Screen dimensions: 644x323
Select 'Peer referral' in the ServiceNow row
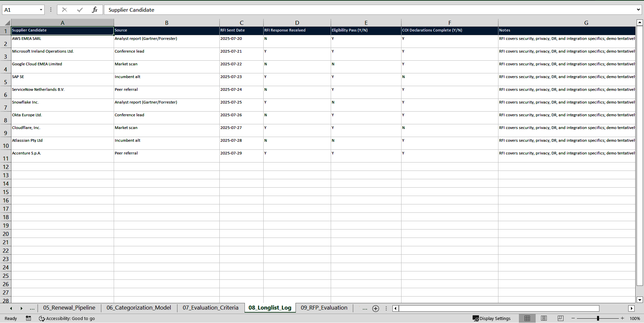tap(166, 92)
